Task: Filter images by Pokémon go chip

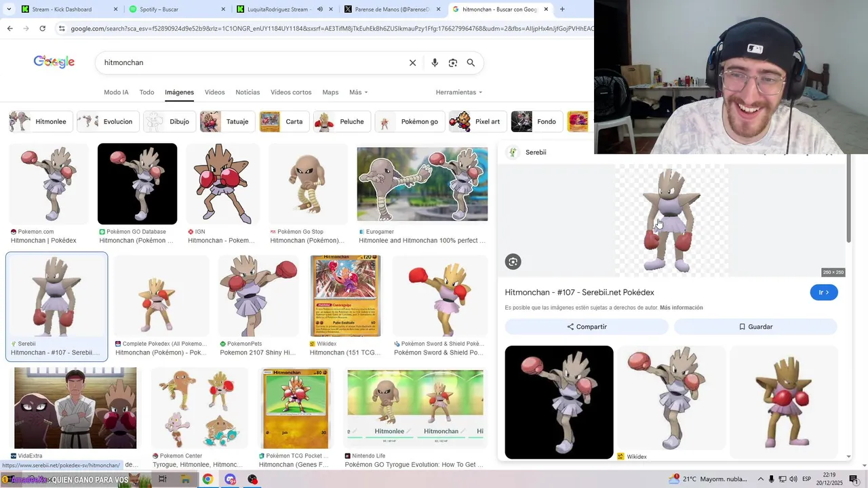Action: click(410, 122)
